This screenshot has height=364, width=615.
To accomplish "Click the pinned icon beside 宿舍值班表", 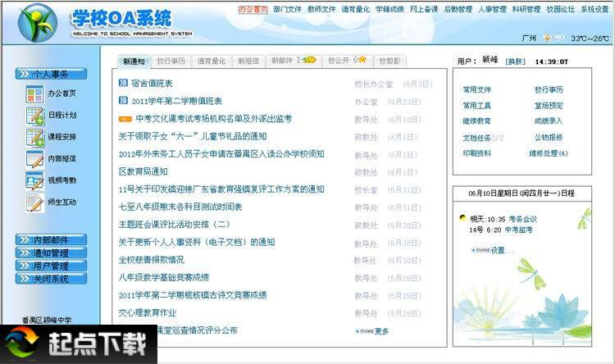I will 123,83.
